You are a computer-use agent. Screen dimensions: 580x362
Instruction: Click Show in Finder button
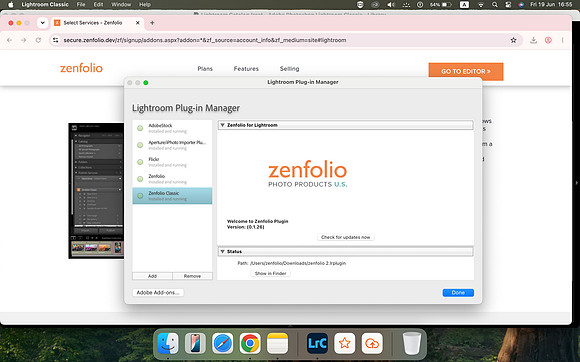coord(270,273)
